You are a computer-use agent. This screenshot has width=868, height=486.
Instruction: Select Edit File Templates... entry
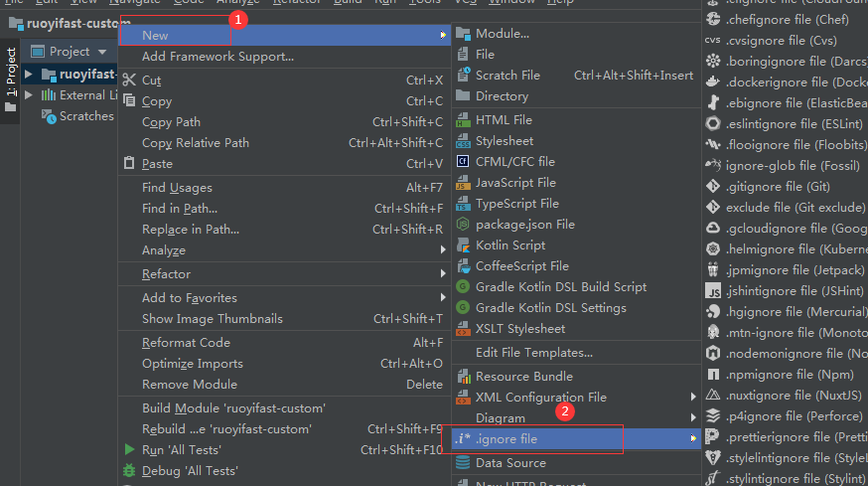point(577,353)
